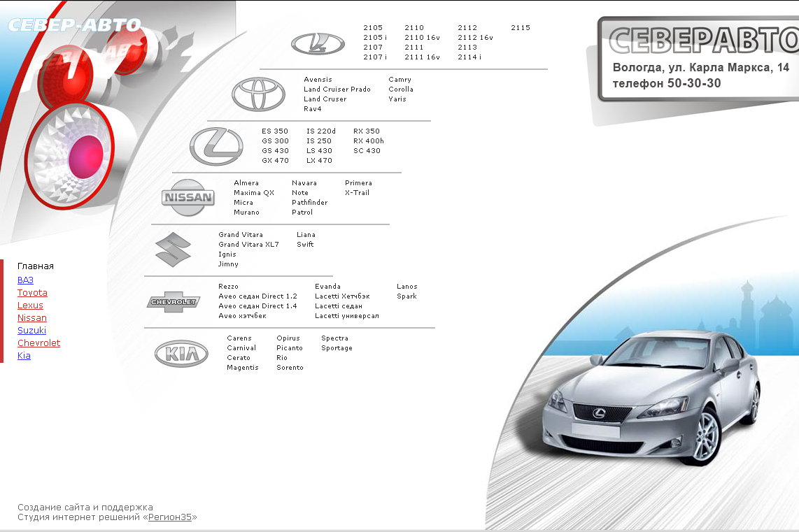Select Lexus LX 470
This screenshot has height=532, width=799.
click(x=319, y=160)
